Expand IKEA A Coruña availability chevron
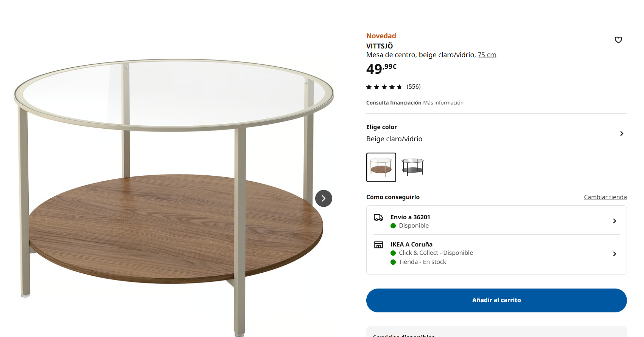The image size is (644, 337). pyautogui.click(x=614, y=254)
